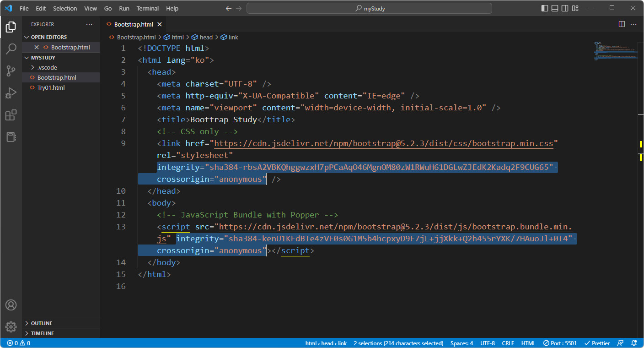Viewport: 644px width, 348px height.
Task: Open the Help menu
Action: 172,8
